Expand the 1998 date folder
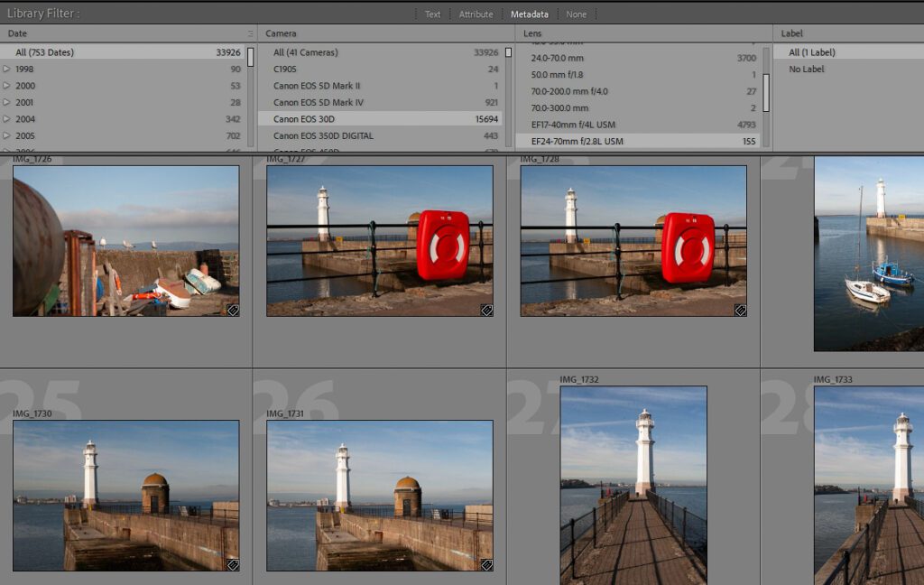 [7, 70]
